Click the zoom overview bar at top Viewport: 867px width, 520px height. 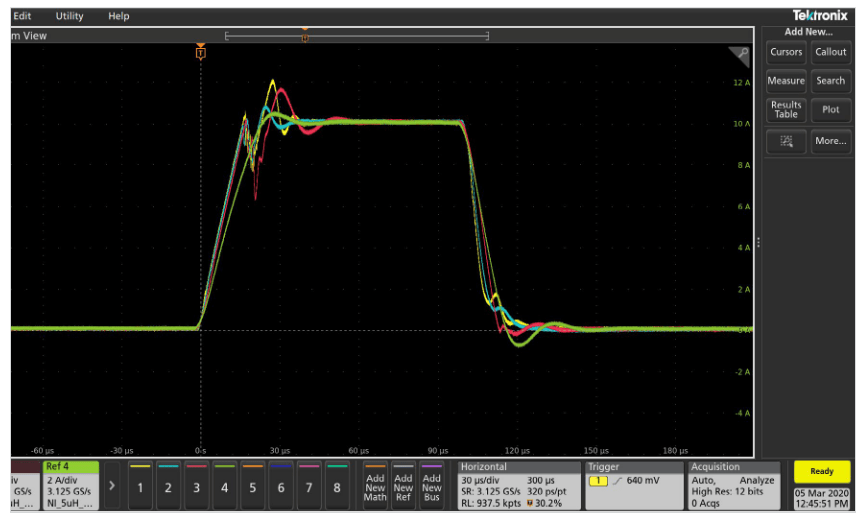[357, 36]
